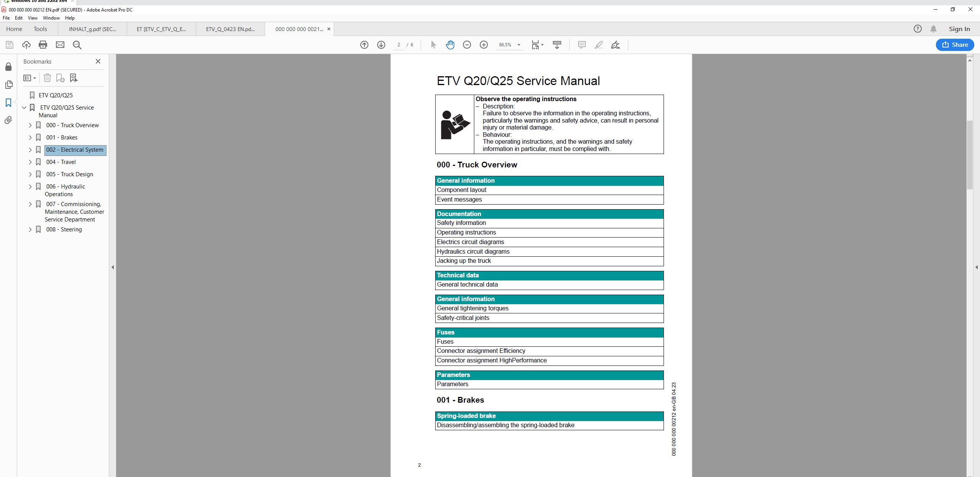Close the 000 000 000 0021... tab
980x477 pixels.
coord(329,29)
